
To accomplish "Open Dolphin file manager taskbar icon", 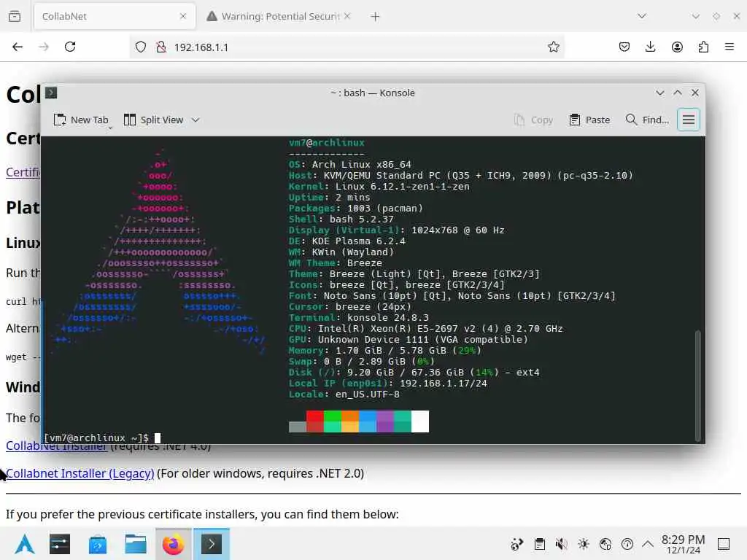I will 136,544.
